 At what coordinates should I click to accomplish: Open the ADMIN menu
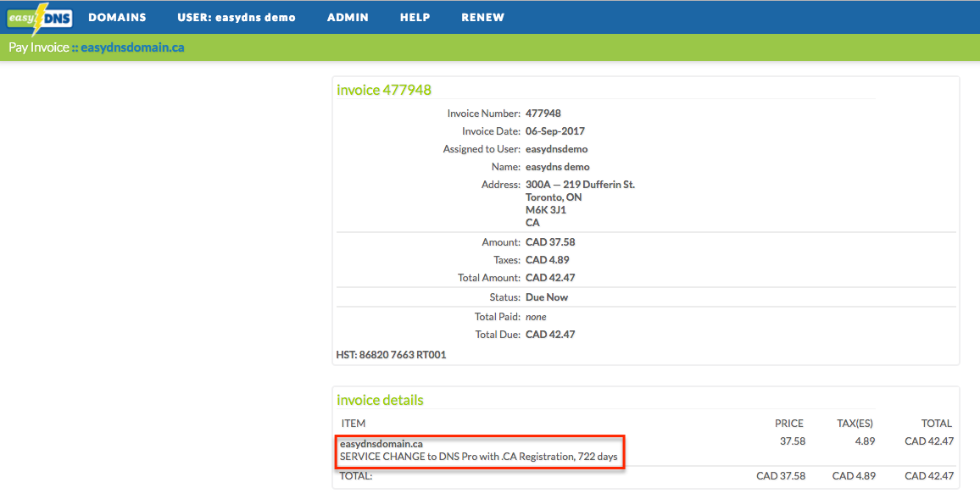click(348, 18)
